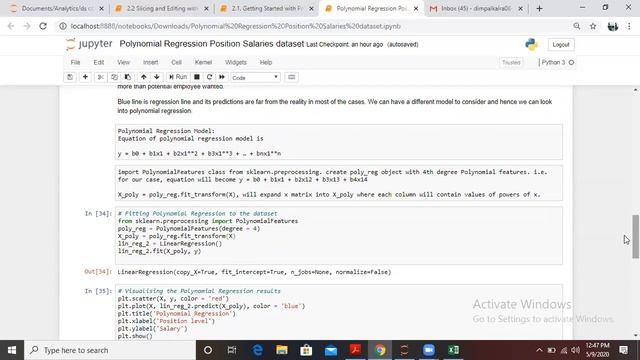Open the Edit menu
640x360 pixels.
coord(99,62)
